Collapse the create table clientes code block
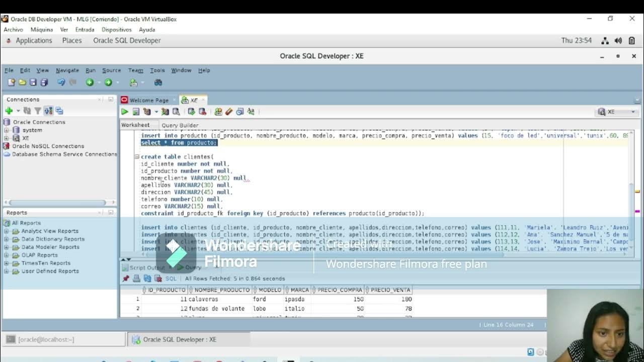644x362 pixels. pos(137,157)
